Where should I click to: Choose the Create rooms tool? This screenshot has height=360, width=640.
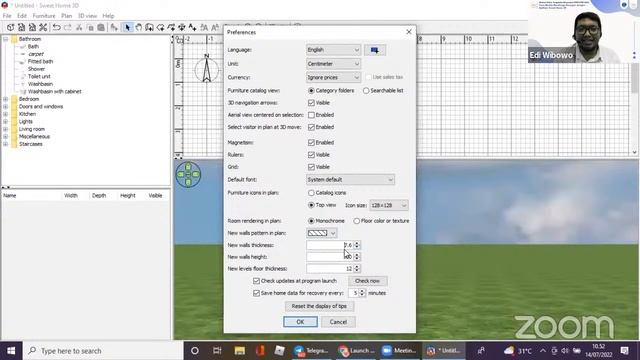pyautogui.click(x=160, y=27)
